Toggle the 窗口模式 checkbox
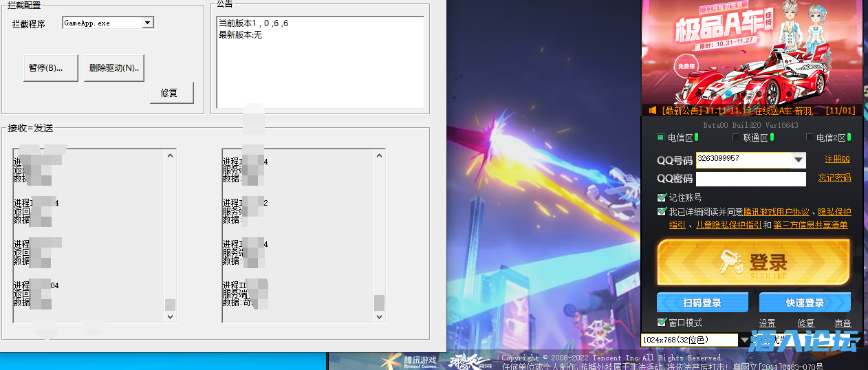Viewport: 868px width, 370px height. 662,322
